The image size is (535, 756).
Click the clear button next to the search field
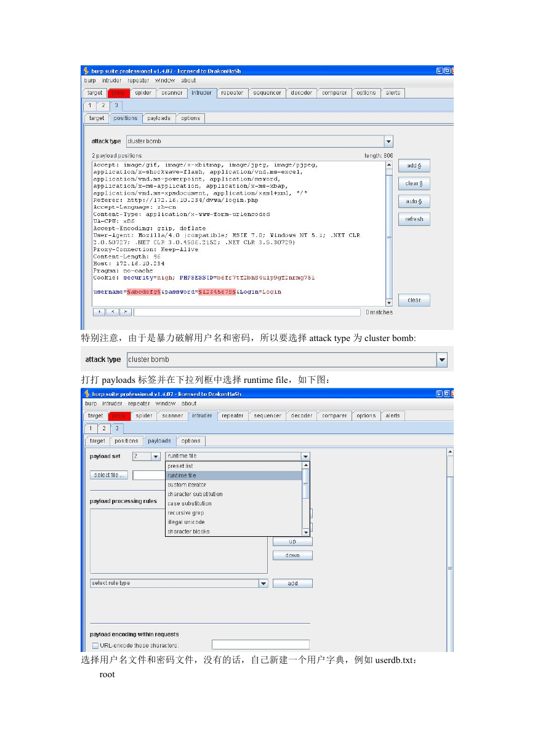(414, 300)
